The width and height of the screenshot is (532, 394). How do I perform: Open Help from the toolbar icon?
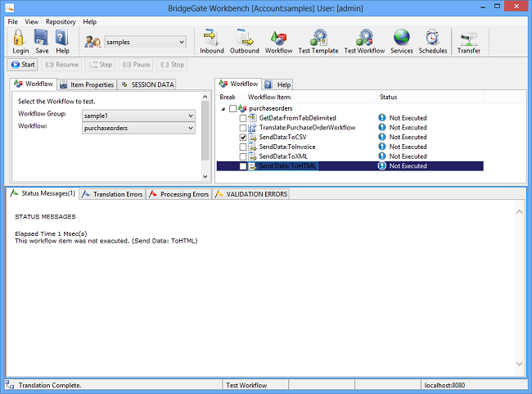point(62,37)
